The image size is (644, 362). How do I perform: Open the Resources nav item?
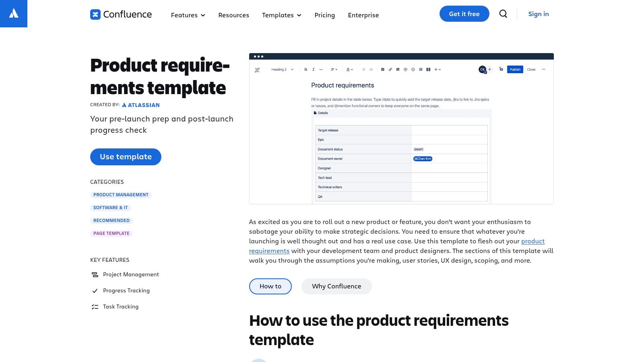(233, 15)
